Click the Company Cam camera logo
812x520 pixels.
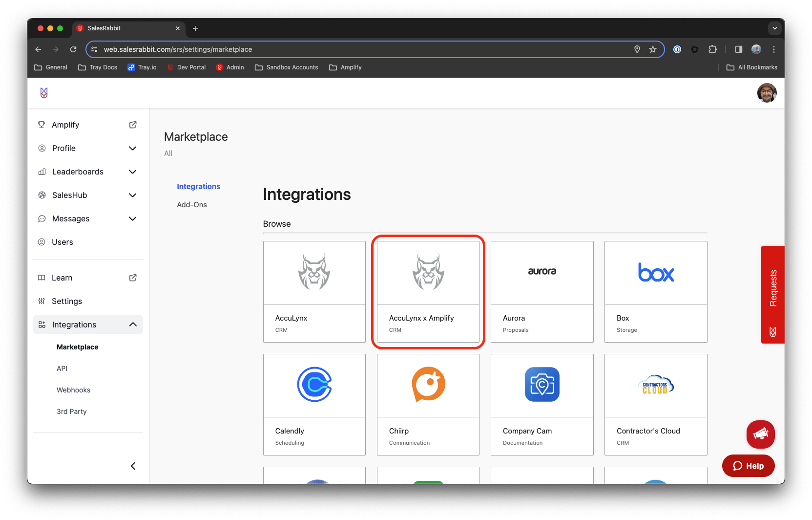(542, 385)
